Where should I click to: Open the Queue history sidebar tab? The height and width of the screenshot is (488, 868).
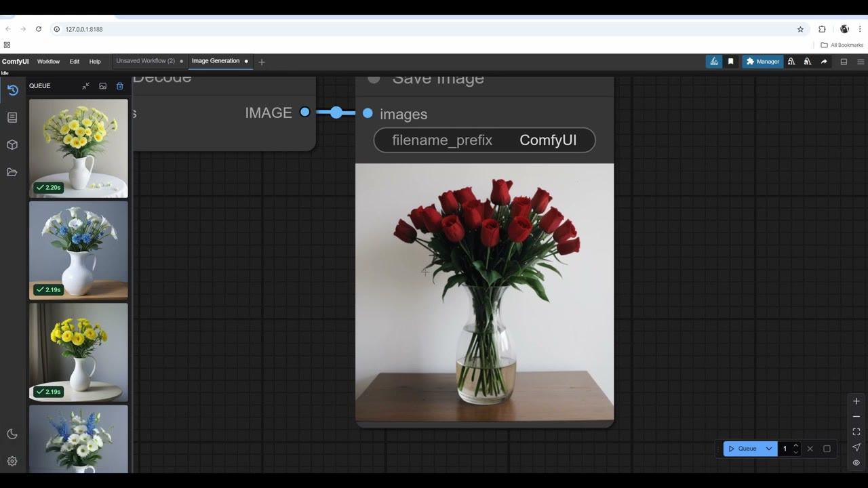12,90
